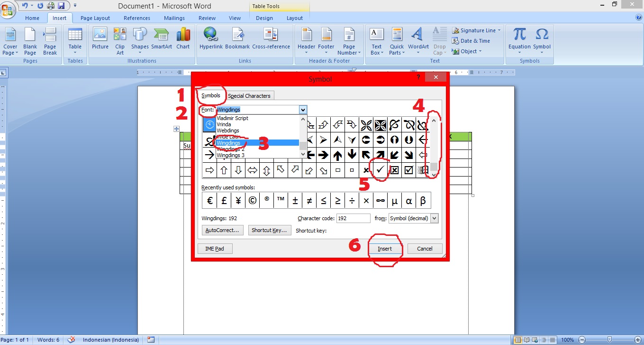Open the Table insert menu
Viewport: 644px width, 345px height.
click(x=75, y=41)
